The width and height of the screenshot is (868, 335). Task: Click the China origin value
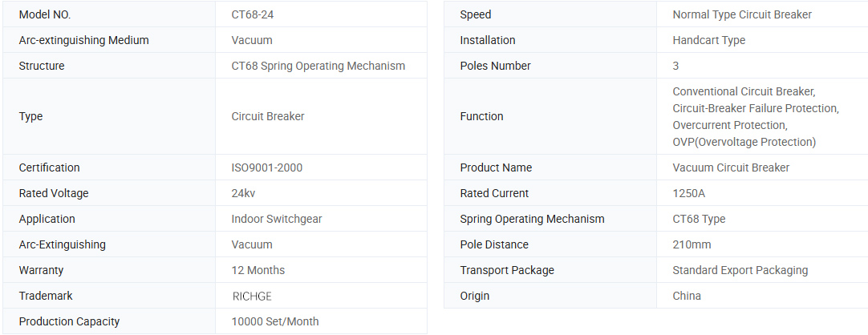point(686,296)
